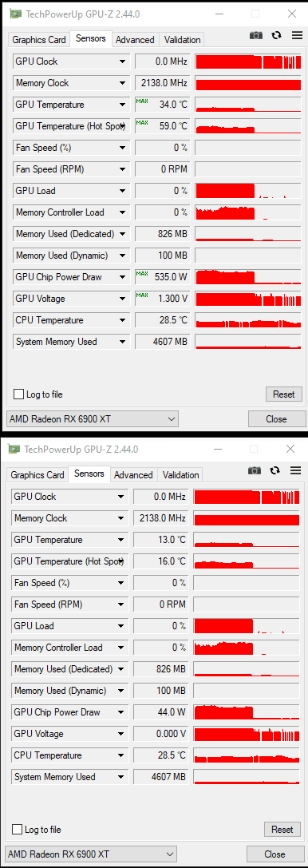Open Validation tab in top window
The width and height of the screenshot is (308, 868).
(183, 40)
